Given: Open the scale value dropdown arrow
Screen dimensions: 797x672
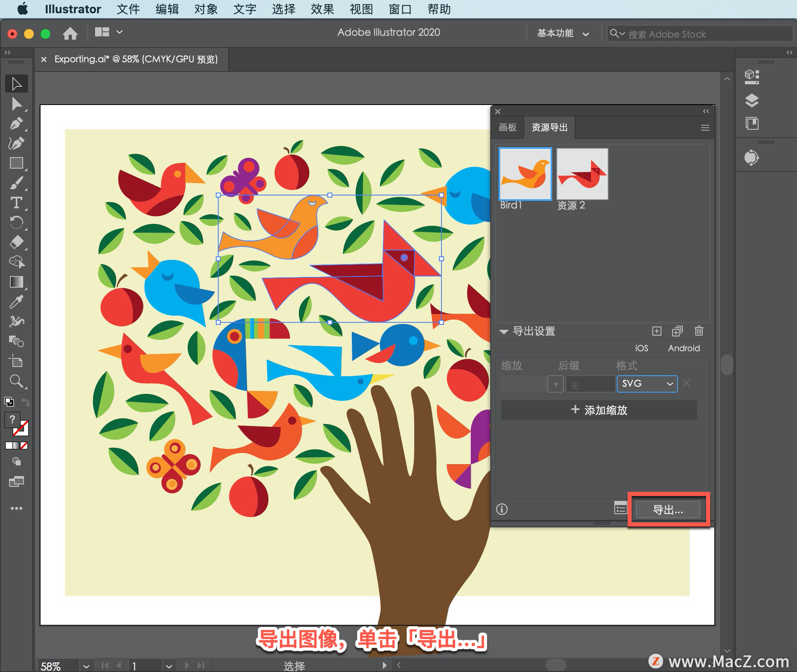Looking at the screenshot, I should tap(555, 384).
